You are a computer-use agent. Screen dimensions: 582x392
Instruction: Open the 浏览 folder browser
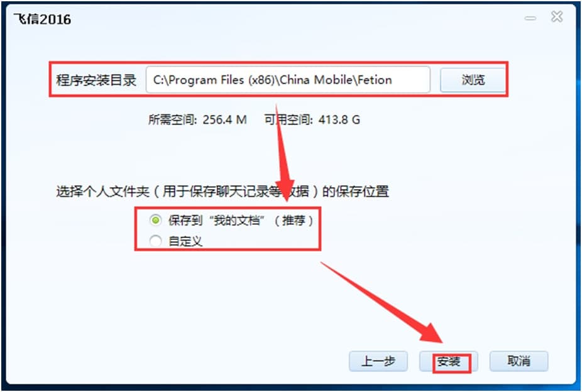pos(473,80)
